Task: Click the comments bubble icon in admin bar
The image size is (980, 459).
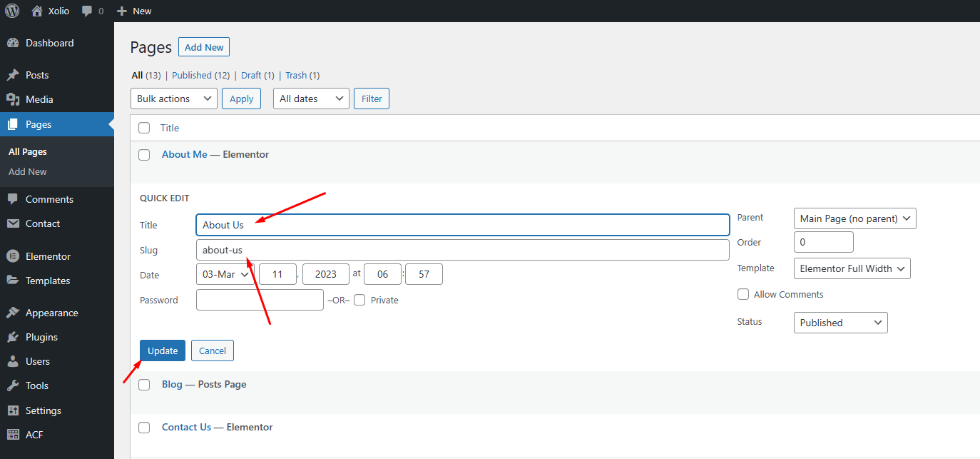Action: pos(87,11)
